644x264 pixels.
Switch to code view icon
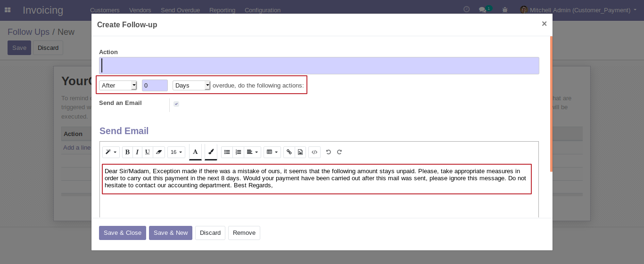pyautogui.click(x=314, y=152)
